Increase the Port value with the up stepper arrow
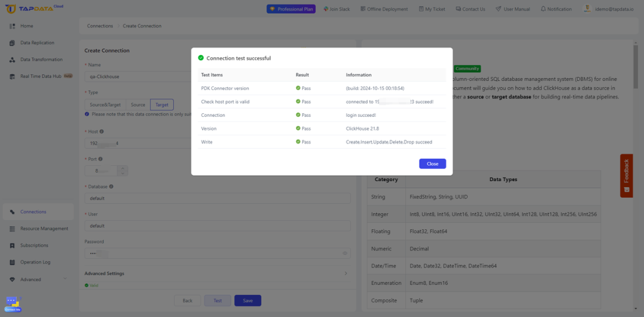644x317 pixels. tap(123, 168)
